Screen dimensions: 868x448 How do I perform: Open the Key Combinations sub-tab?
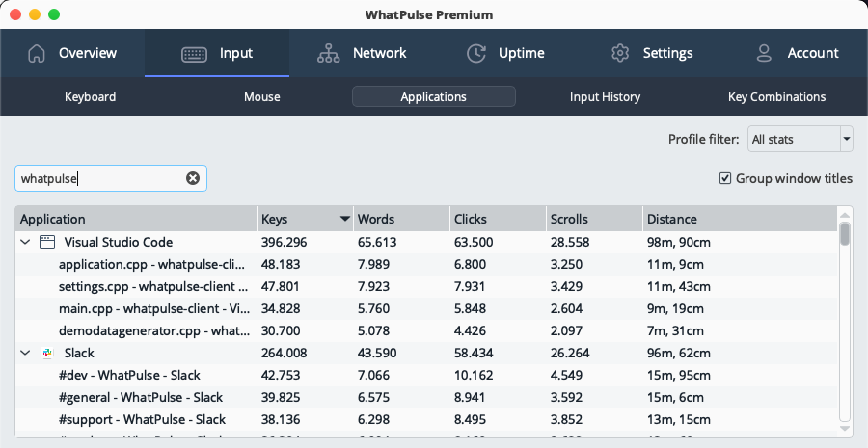coord(776,96)
